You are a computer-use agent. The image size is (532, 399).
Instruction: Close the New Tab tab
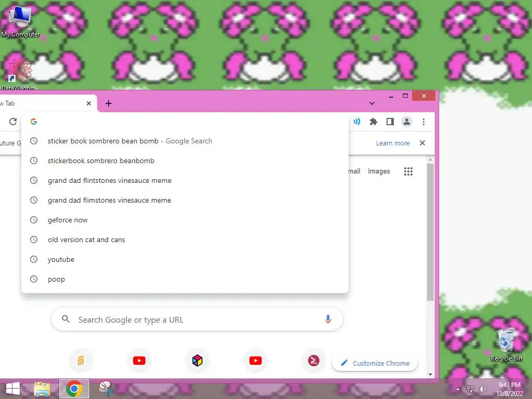tap(89, 103)
